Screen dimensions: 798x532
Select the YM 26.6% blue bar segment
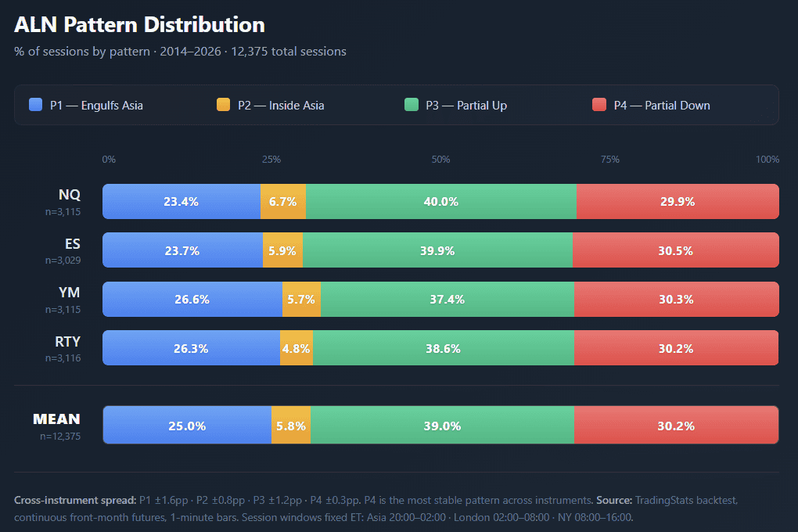(192, 299)
